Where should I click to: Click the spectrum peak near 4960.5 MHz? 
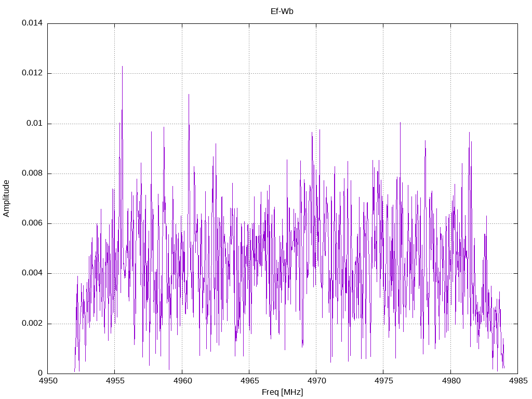189,95
